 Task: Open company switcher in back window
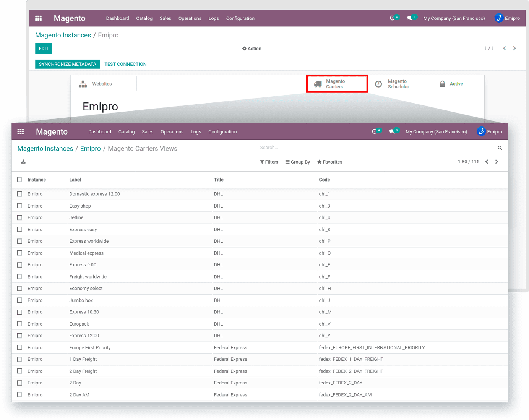[454, 18]
